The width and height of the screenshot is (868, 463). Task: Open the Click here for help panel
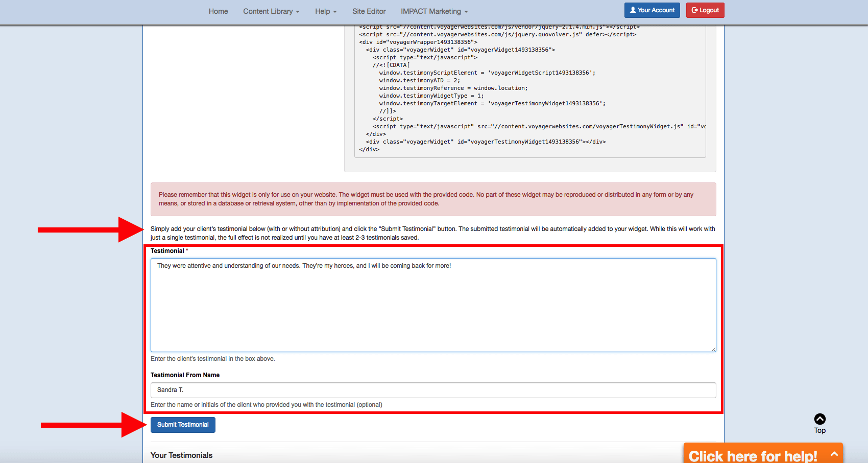(763, 454)
